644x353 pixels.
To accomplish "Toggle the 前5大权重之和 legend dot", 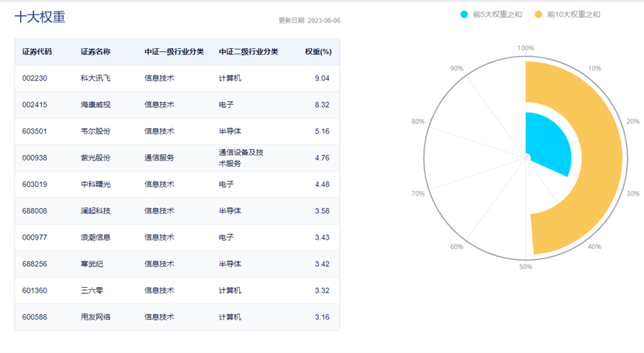I will 464,15.
